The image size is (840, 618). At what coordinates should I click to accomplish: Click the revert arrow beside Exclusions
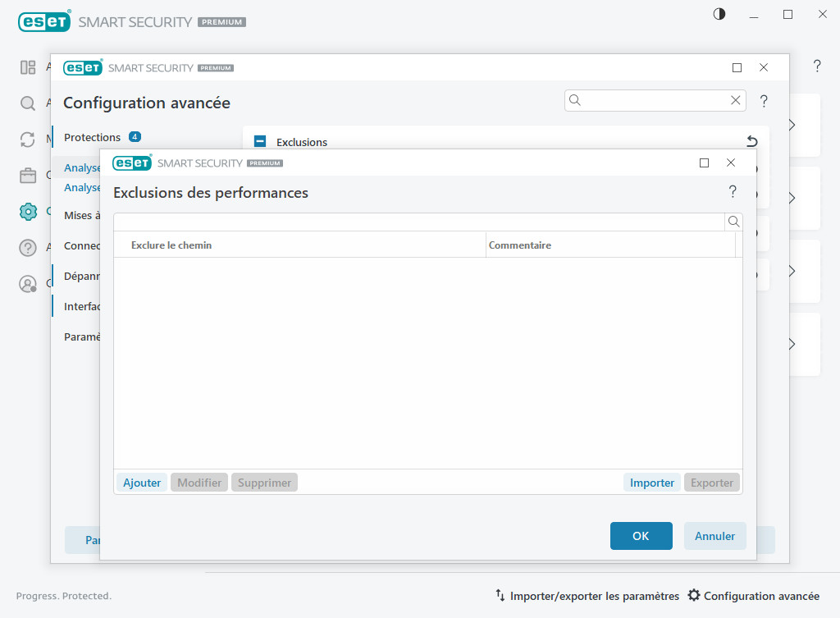pyautogui.click(x=751, y=141)
